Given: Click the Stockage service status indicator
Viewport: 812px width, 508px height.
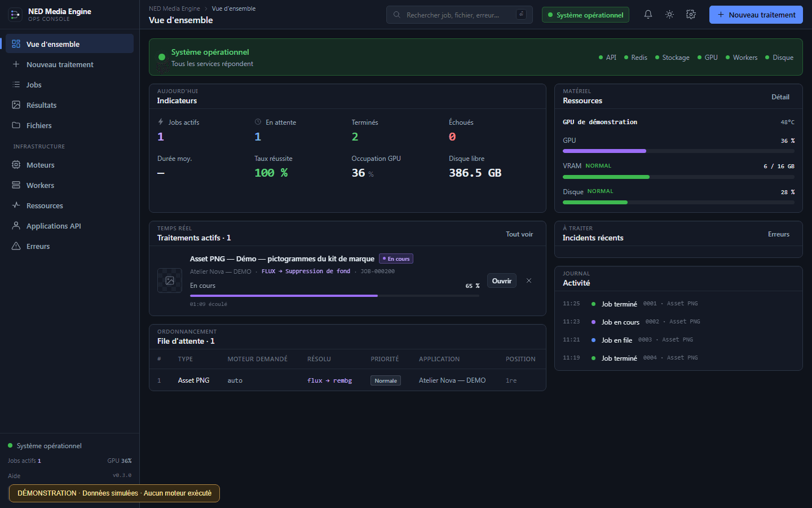Looking at the screenshot, I should [672, 58].
